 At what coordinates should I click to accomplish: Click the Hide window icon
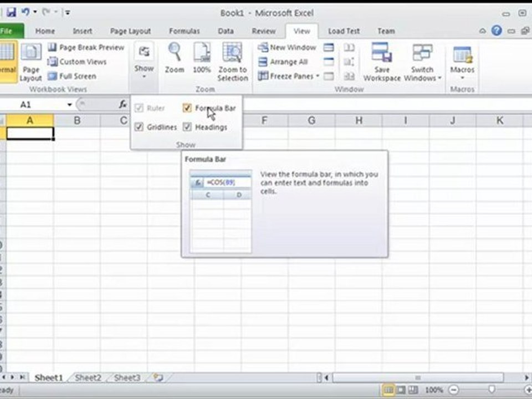pos(329,62)
